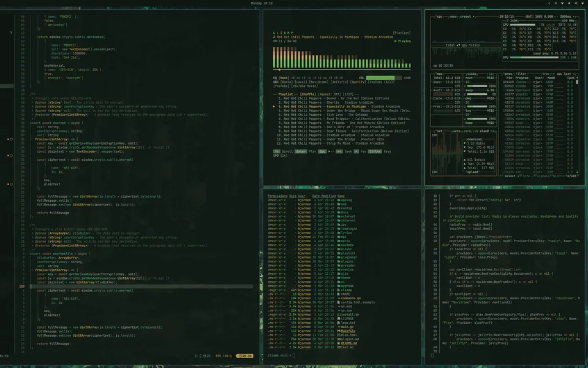This screenshot has height=368, width=588.
Task: Toggle tree view in btop proc box
Action: [547, 74]
